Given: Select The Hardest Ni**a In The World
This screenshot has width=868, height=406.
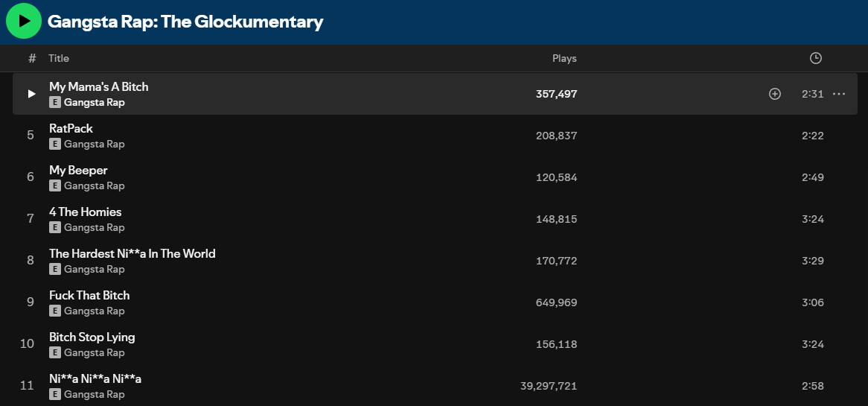Looking at the screenshot, I should click(x=133, y=253).
